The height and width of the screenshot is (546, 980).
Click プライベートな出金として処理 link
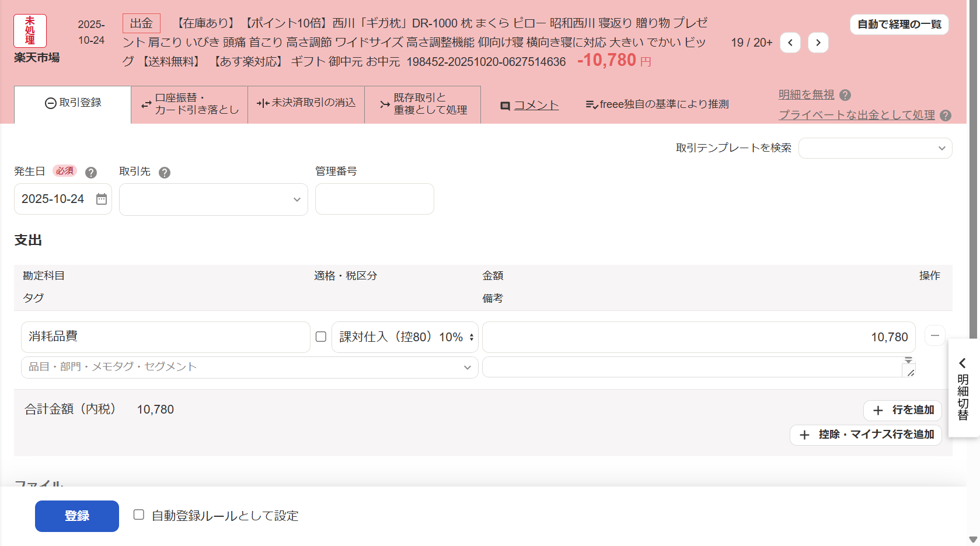click(856, 115)
